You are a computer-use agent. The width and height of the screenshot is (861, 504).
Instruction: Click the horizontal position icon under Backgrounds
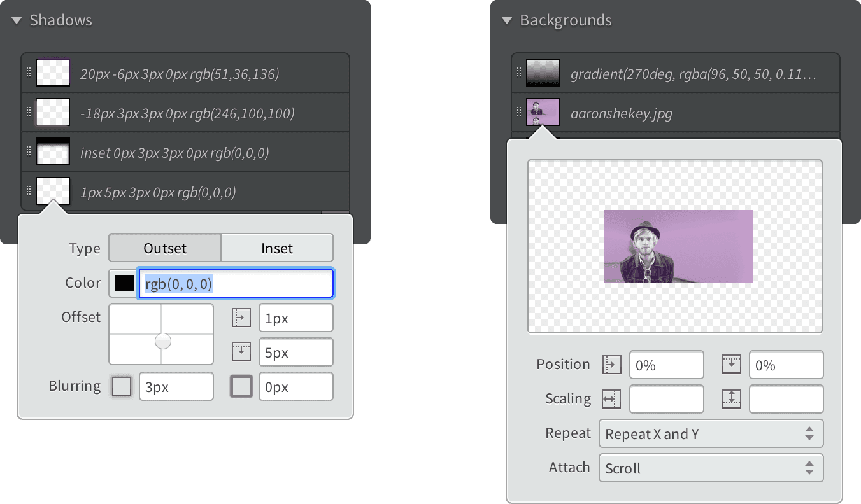611,364
